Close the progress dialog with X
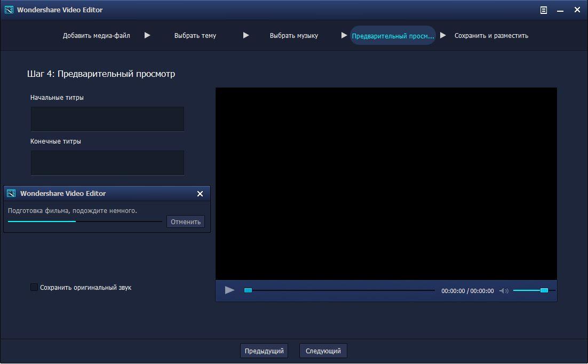 200,194
